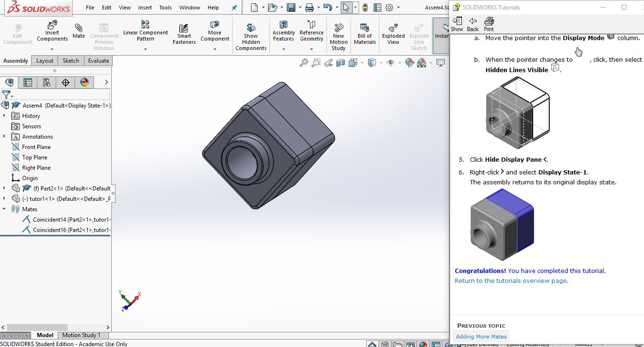
Task: Switch to the Evaluate tab
Action: (98, 61)
